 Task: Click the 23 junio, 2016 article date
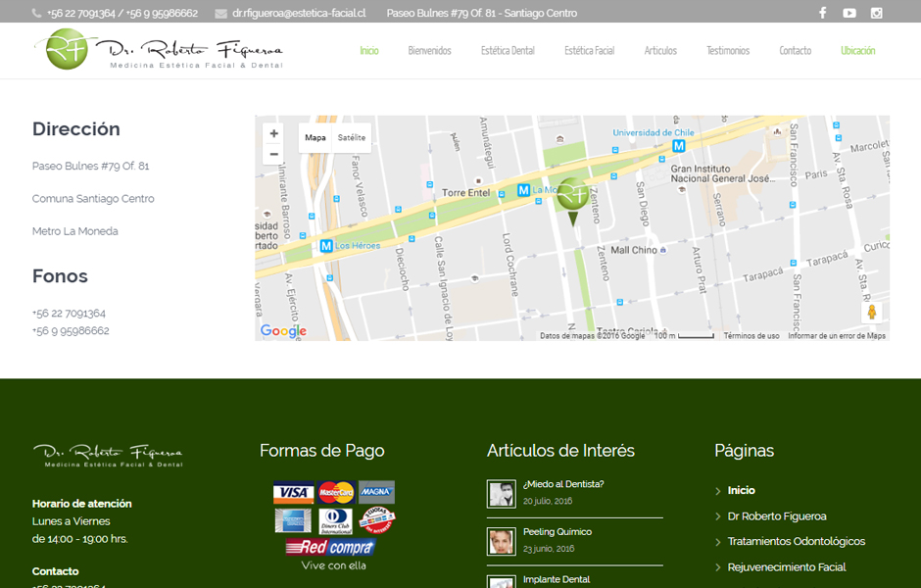(x=549, y=549)
